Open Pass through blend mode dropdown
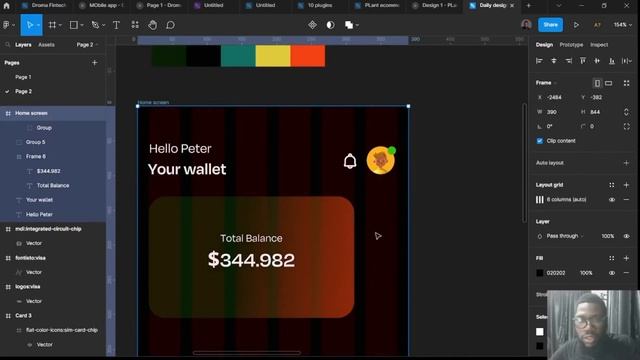This screenshot has width=640, height=360. tap(565, 236)
